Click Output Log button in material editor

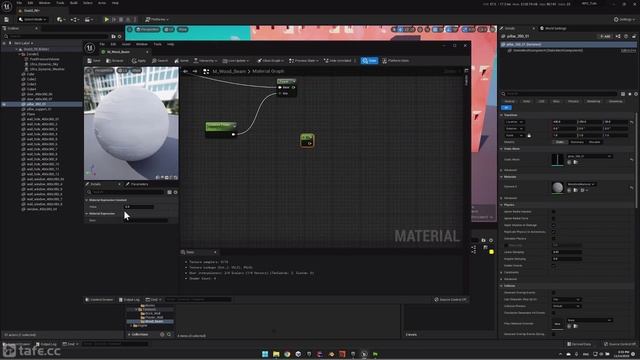point(129,300)
